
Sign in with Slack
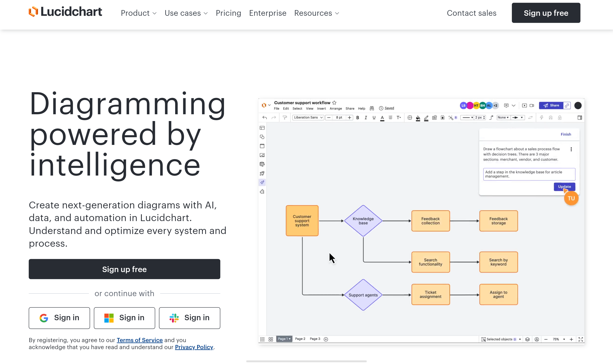(x=189, y=318)
